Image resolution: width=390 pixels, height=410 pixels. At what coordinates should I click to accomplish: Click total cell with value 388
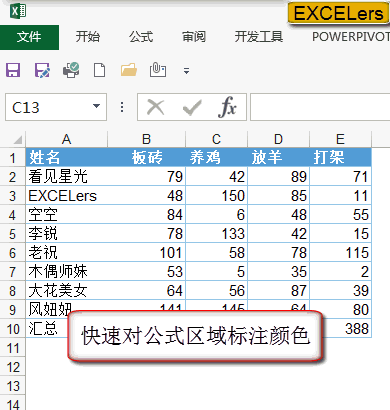click(347, 328)
